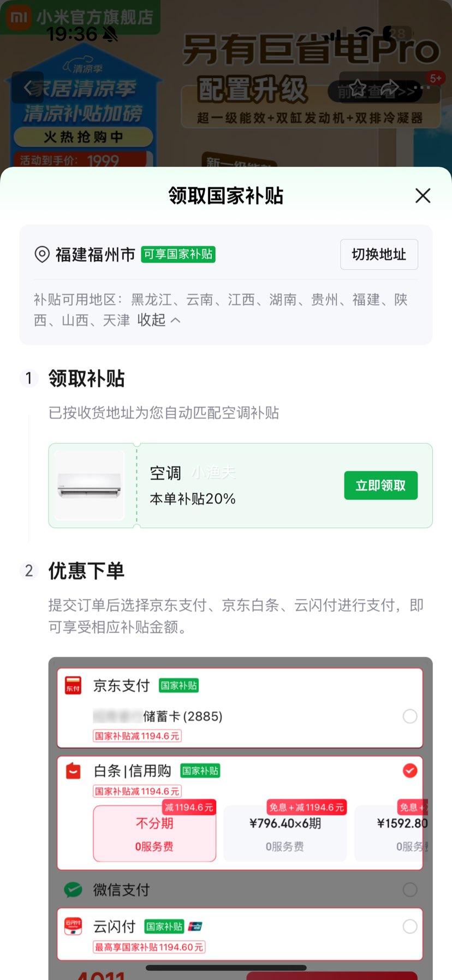452x980 pixels.
Task: Click the 云闪付 logo icon
Action: point(73,927)
